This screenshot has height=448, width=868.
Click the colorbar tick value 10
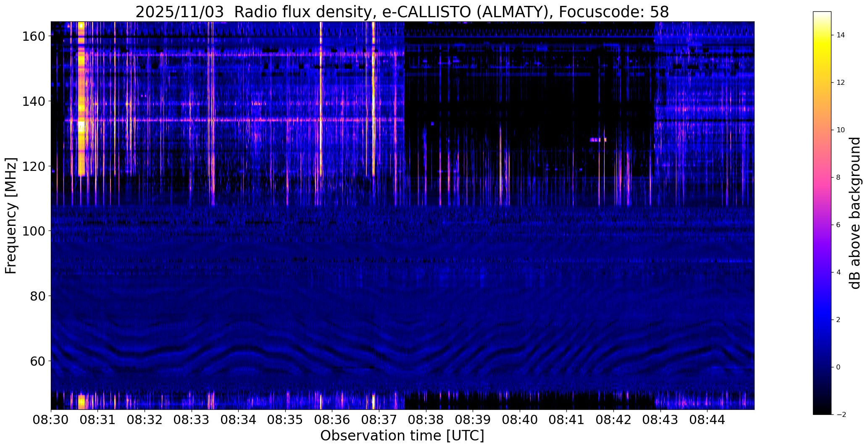(840, 130)
